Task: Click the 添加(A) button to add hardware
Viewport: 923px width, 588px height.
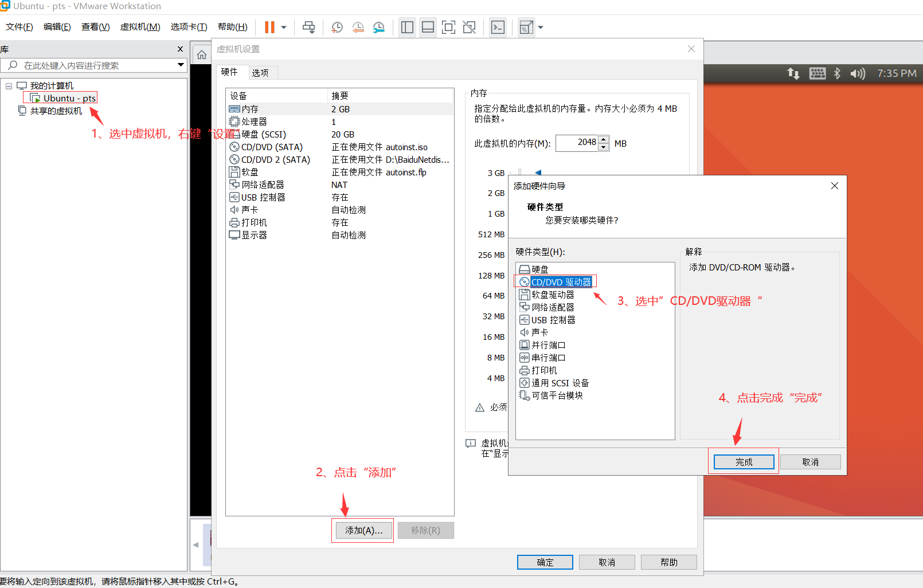Action: point(362,530)
